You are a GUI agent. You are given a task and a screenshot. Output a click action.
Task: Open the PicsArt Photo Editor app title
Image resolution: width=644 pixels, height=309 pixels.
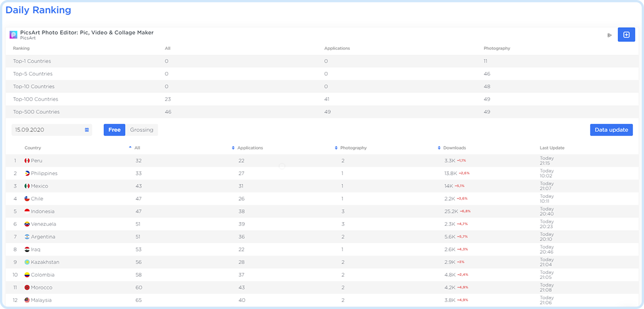(87, 33)
